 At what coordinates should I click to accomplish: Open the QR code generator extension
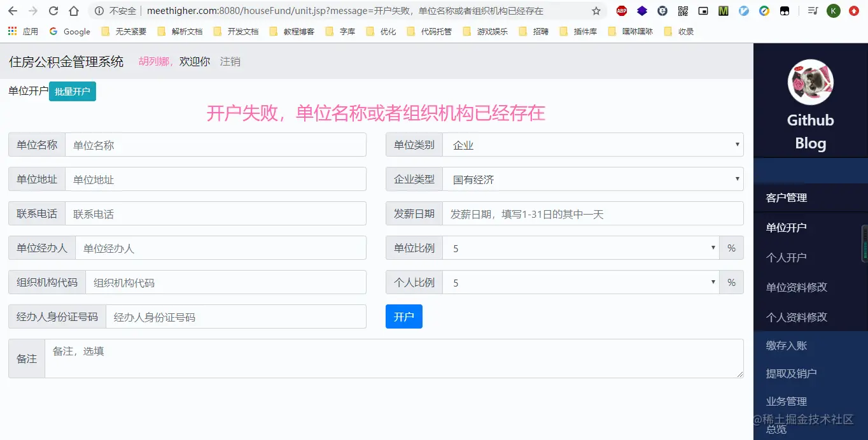683,11
